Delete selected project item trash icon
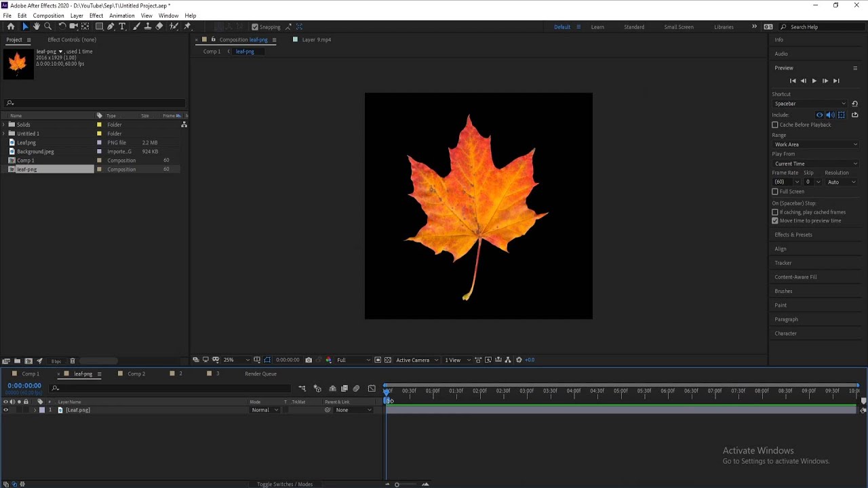The width and height of the screenshot is (868, 488). point(73,361)
